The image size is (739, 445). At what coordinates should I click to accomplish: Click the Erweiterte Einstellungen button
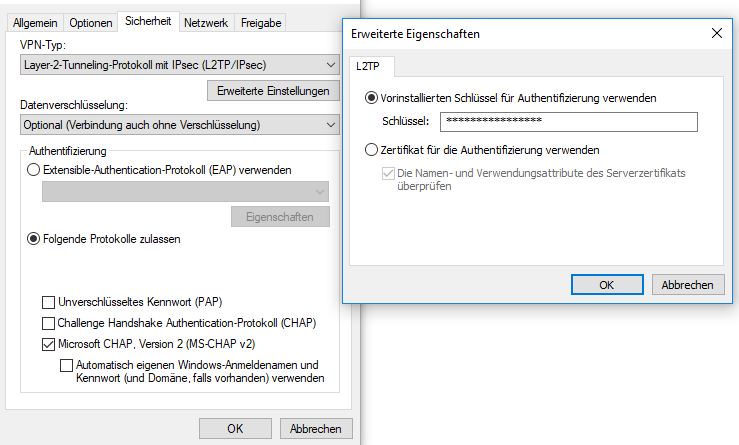click(273, 91)
